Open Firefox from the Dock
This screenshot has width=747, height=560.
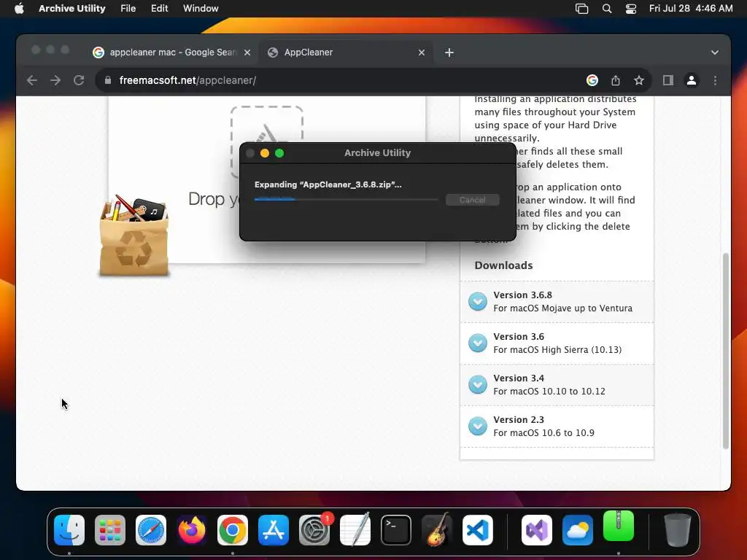[x=192, y=530]
